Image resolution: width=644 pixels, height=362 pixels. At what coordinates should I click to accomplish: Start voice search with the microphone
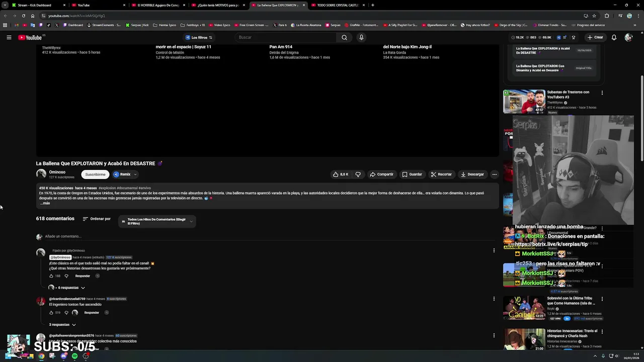tap(361, 37)
